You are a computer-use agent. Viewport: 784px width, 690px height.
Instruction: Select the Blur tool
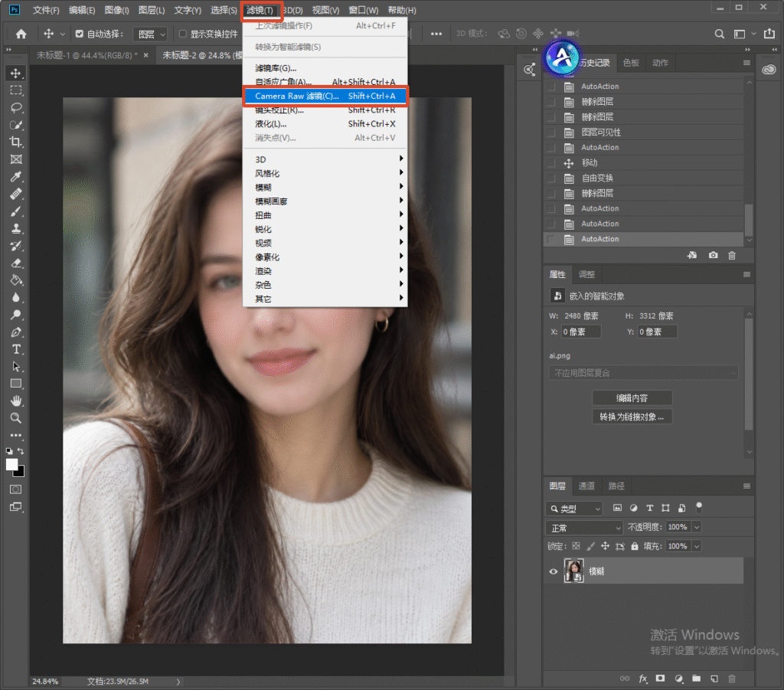point(16,297)
